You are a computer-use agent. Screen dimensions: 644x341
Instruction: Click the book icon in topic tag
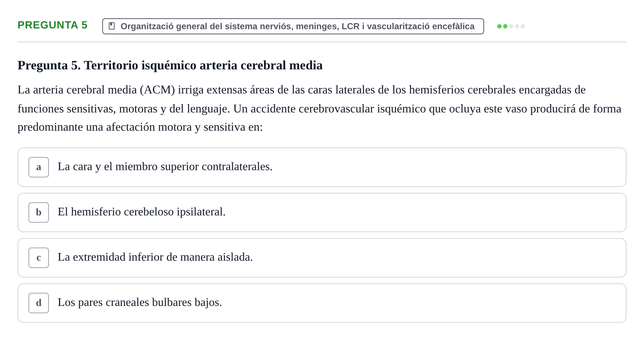pyautogui.click(x=112, y=26)
